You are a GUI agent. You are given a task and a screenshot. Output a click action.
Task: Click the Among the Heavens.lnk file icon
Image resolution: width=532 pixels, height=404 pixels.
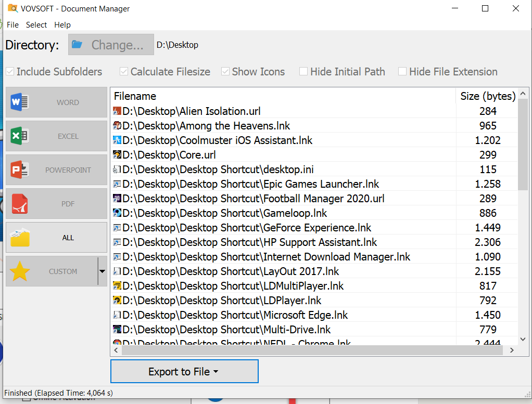[117, 126]
